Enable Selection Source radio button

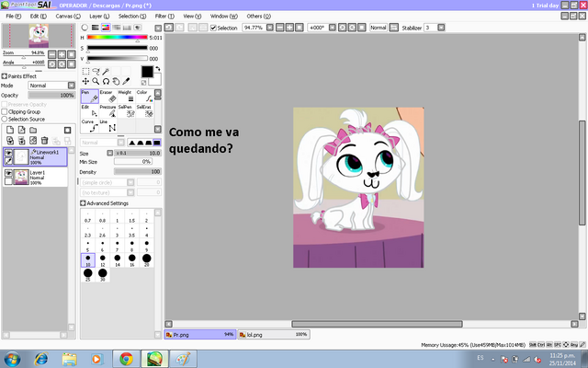point(5,119)
